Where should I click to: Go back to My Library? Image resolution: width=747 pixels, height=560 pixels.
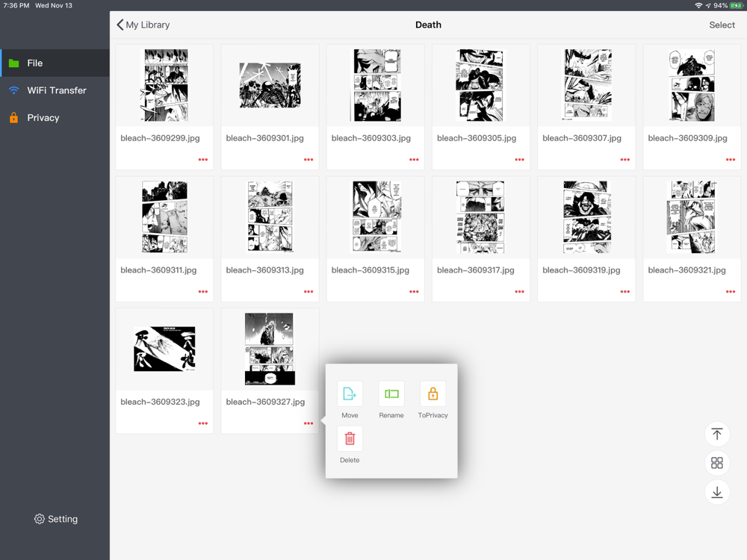pyautogui.click(x=143, y=25)
